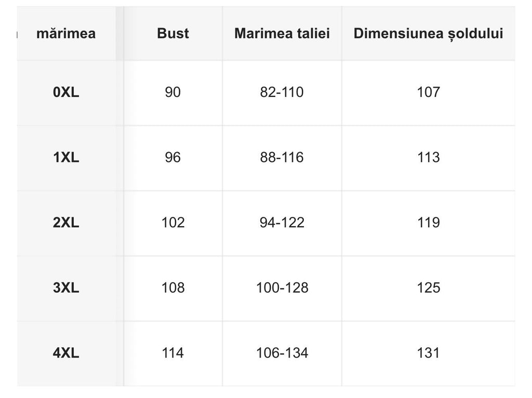Click the Marimea taliei column header
The image size is (532, 398).
pos(282,34)
